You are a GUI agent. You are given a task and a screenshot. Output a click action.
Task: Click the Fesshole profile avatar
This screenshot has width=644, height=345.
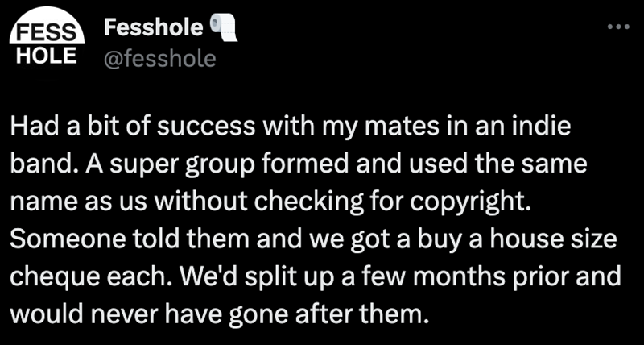[x=47, y=43]
